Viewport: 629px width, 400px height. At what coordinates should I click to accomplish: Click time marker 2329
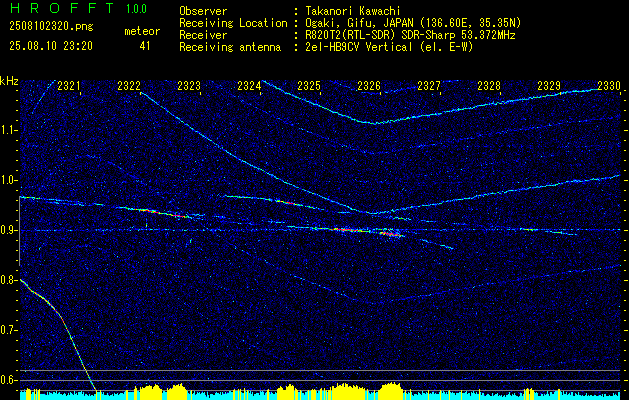point(549,85)
